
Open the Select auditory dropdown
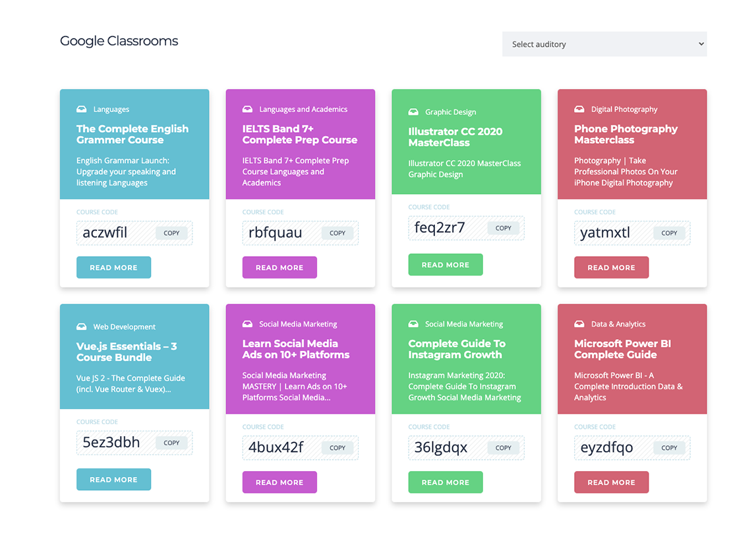pyautogui.click(x=604, y=44)
